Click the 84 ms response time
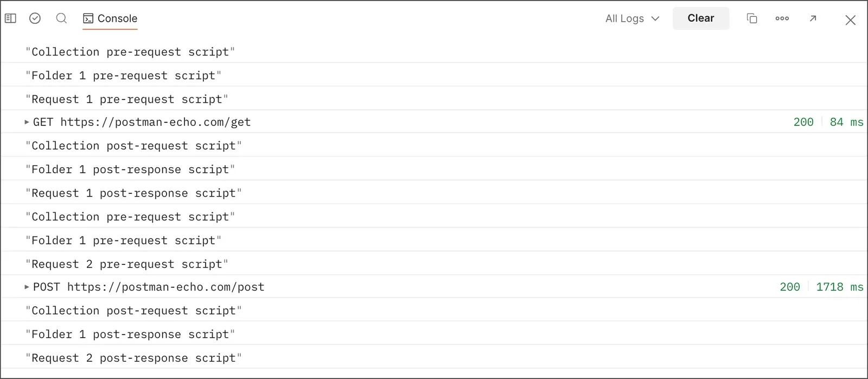The image size is (868, 379). coord(847,122)
